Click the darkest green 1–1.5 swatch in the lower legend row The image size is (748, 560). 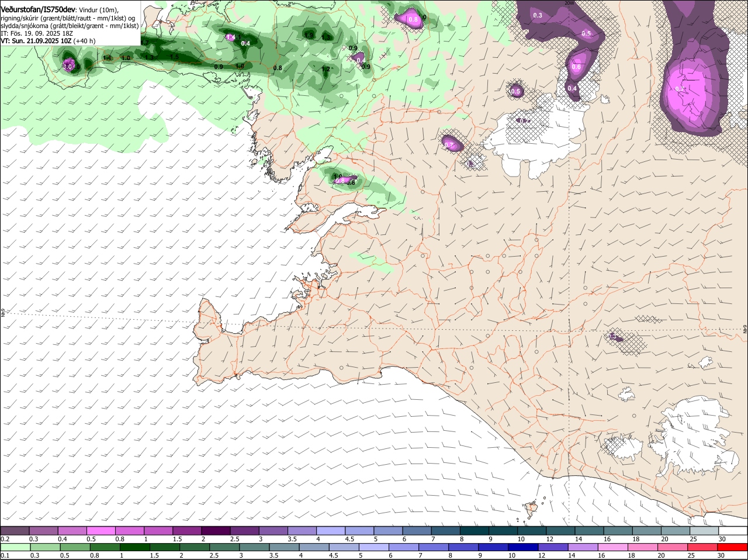pos(134,547)
